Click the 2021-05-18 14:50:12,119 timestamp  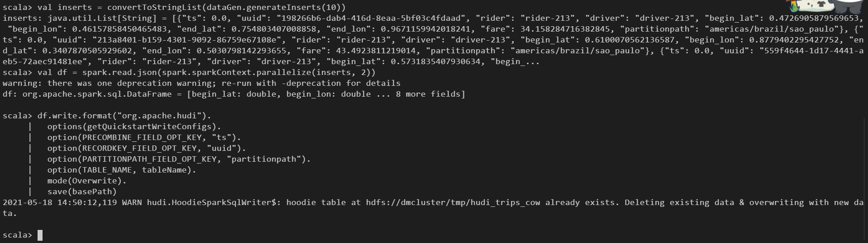tap(60, 202)
